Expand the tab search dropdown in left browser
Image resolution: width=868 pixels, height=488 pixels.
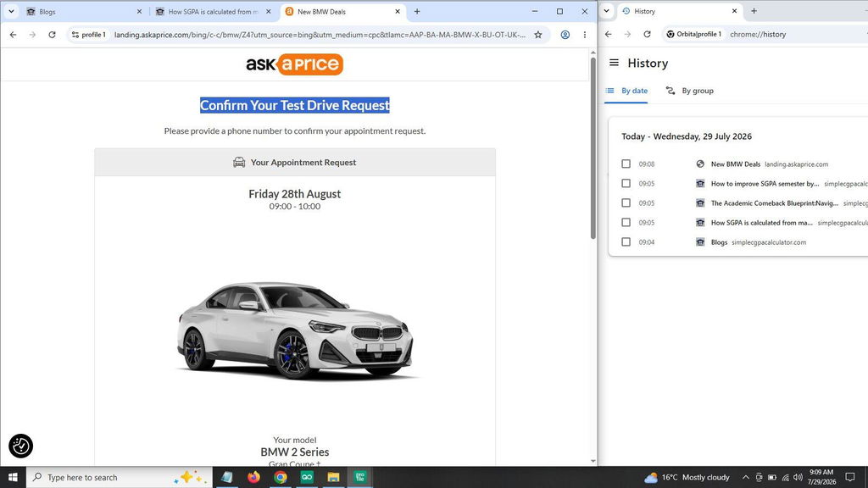click(11, 11)
